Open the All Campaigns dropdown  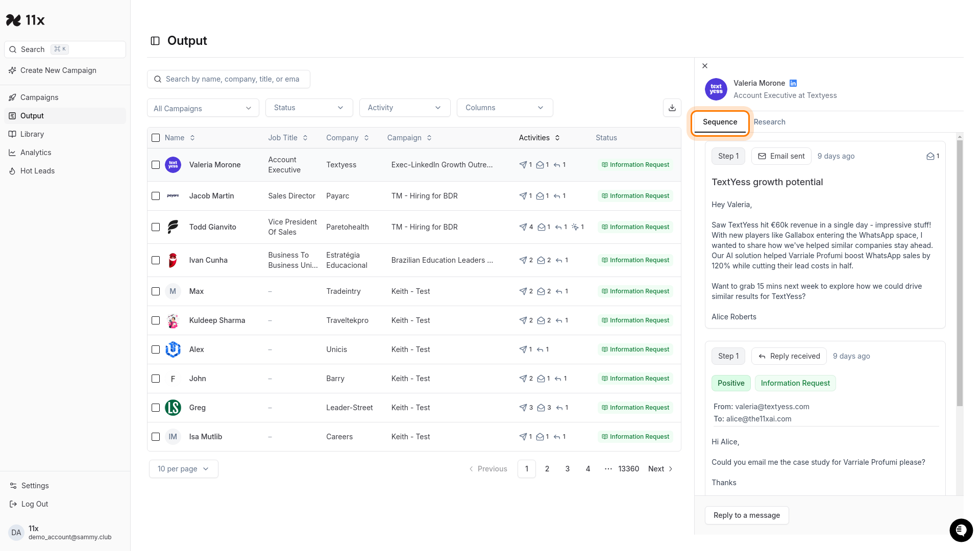click(203, 108)
